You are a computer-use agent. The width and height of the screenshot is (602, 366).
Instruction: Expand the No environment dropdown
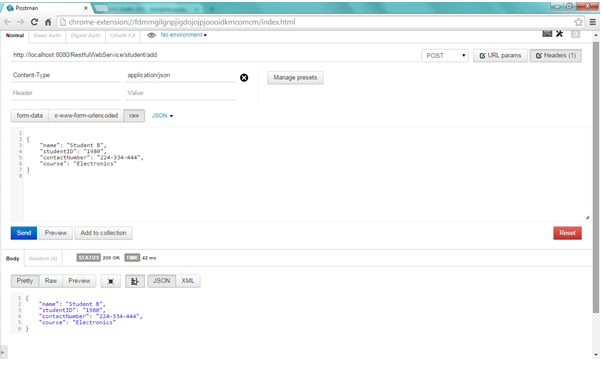tap(184, 35)
